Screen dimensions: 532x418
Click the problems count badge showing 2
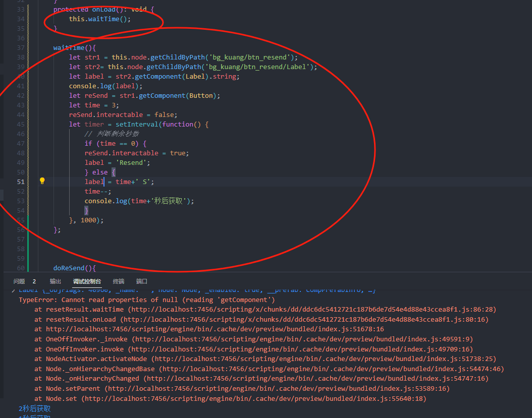pos(34,281)
